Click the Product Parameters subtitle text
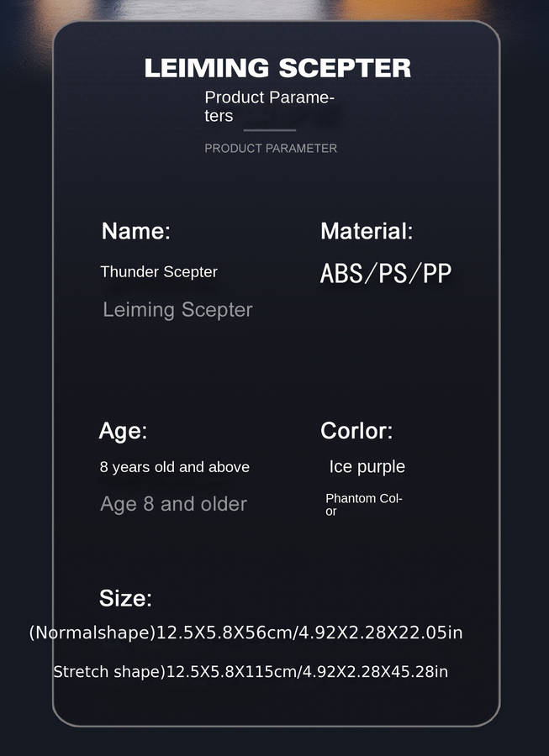The height and width of the screenshot is (756, 549). click(x=269, y=107)
